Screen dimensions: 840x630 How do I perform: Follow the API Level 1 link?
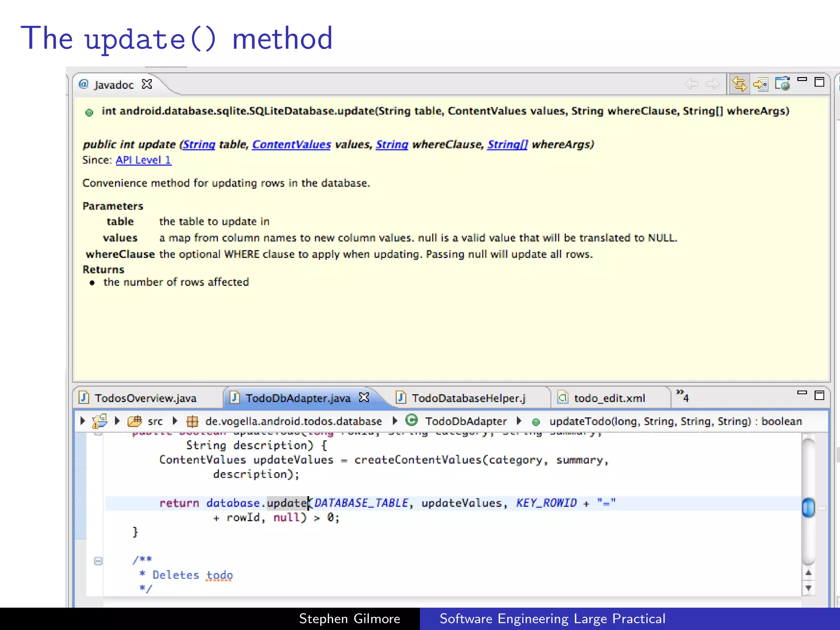(144, 160)
